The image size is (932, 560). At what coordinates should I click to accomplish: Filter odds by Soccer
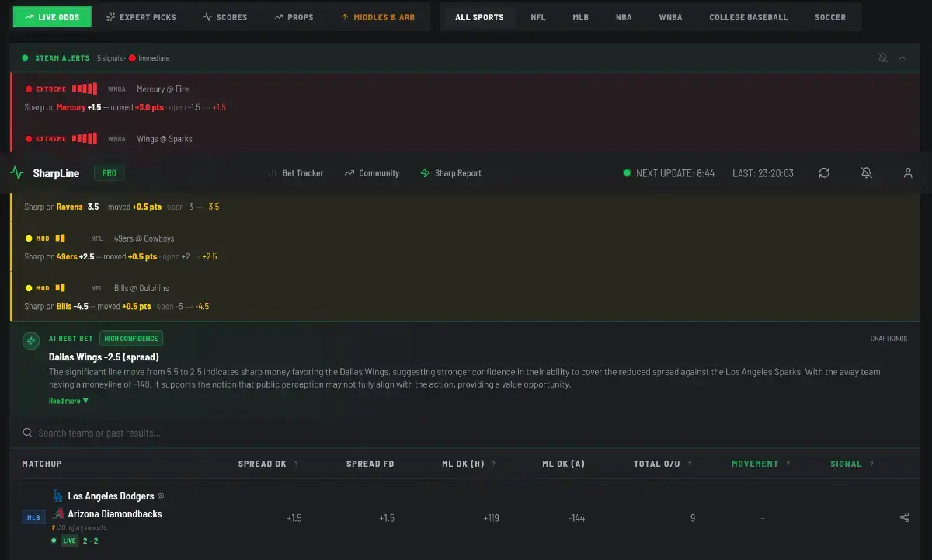tap(830, 17)
